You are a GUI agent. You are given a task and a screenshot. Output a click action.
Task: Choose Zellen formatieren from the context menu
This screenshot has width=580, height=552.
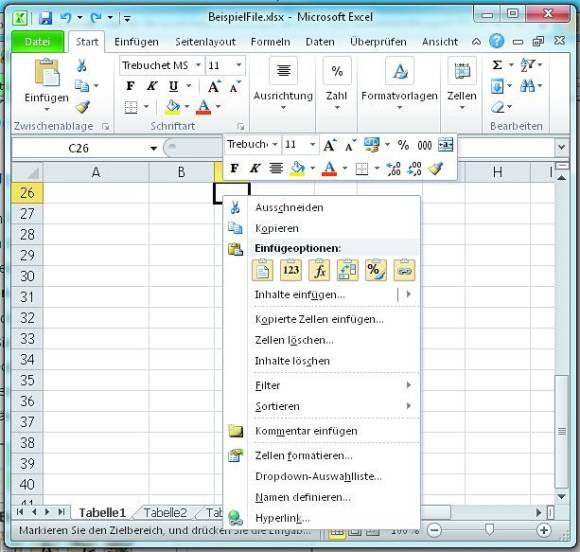322,455
